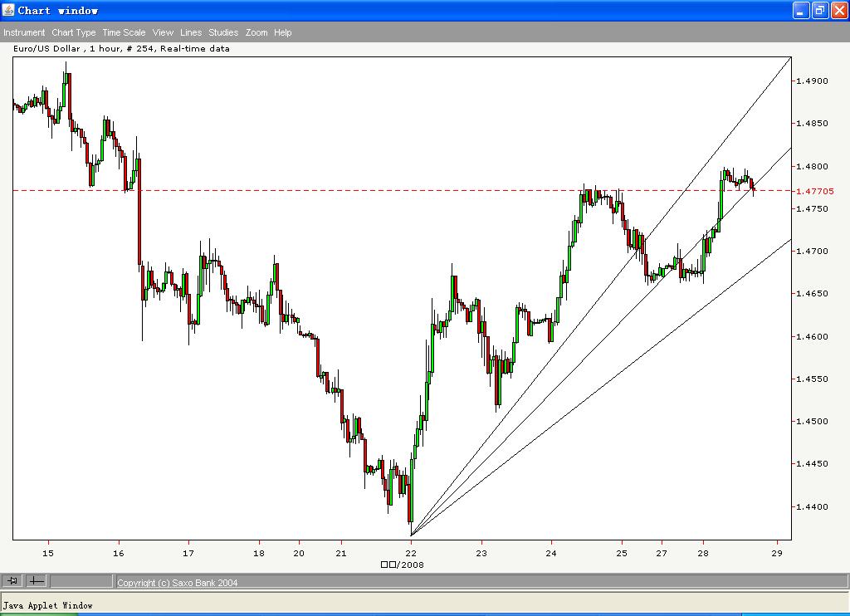Minimize the Chart window
Image resolution: width=850 pixels, height=616 pixels.
pyautogui.click(x=801, y=10)
